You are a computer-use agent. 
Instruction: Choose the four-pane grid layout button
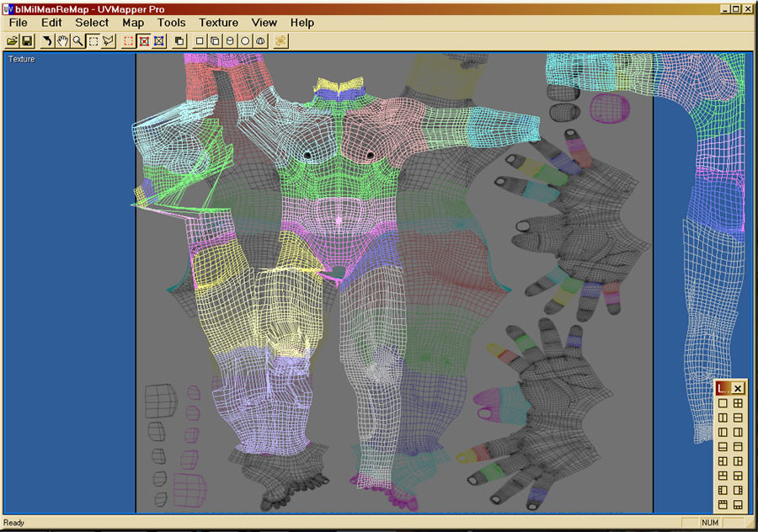738,403
